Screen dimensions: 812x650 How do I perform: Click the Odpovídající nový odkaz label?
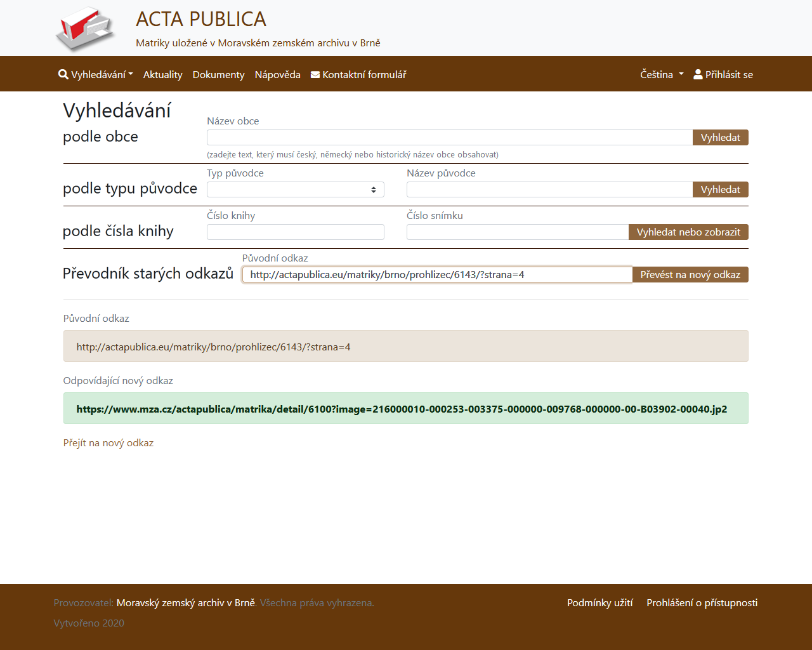tap(118, 381)
